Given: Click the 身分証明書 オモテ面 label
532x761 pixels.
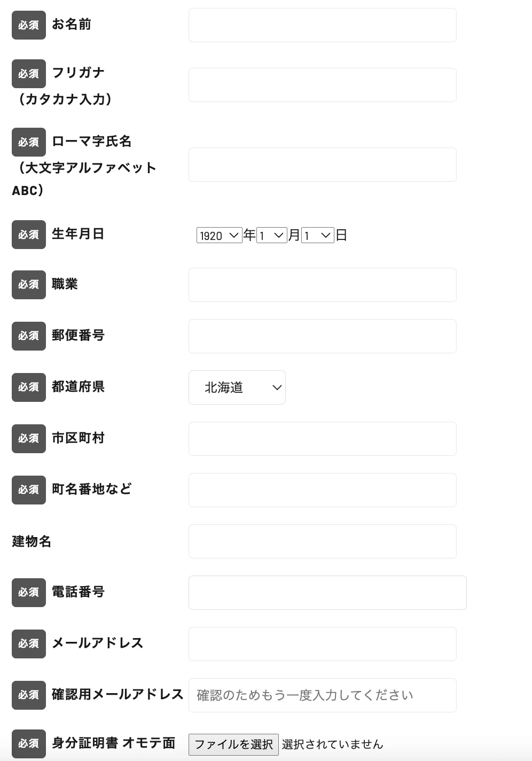Looking at the screenshot, I should (x=114, y=743).
